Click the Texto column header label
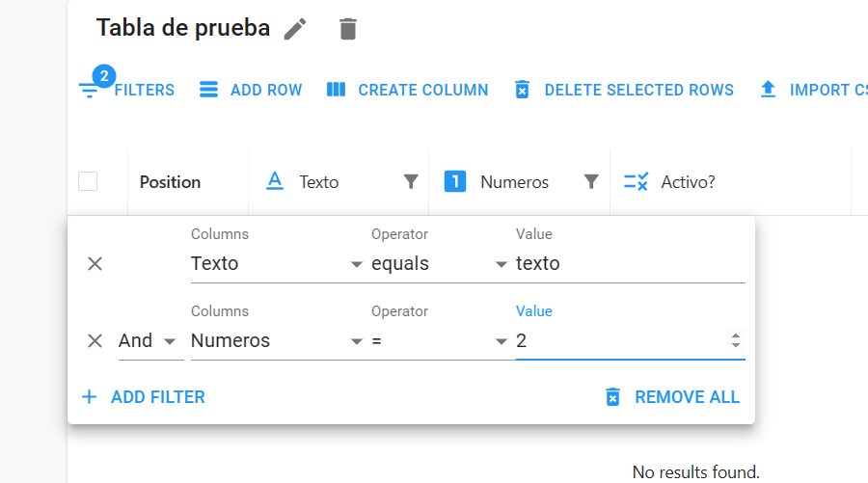The width and height of the screenshot is (868, 483). (x=319, y=182)
